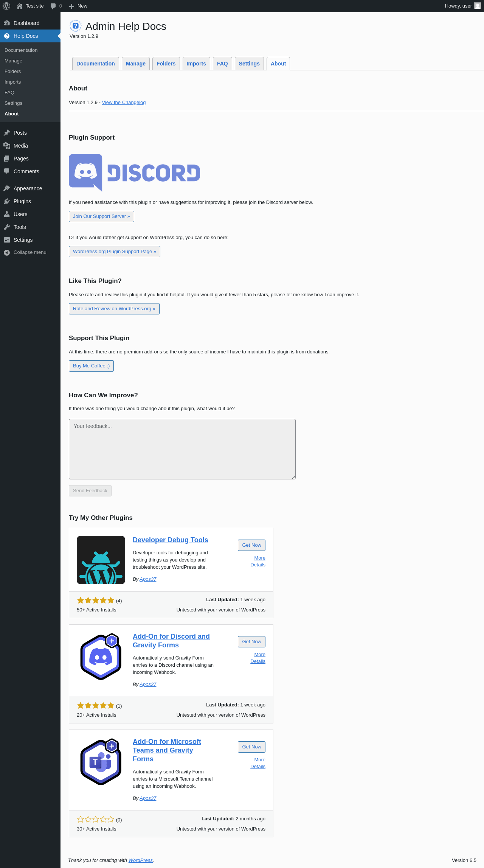This screenshot has height=868, width=484.
Task: Click the Tools wrench icon
Action: click(x=7, y=227)
